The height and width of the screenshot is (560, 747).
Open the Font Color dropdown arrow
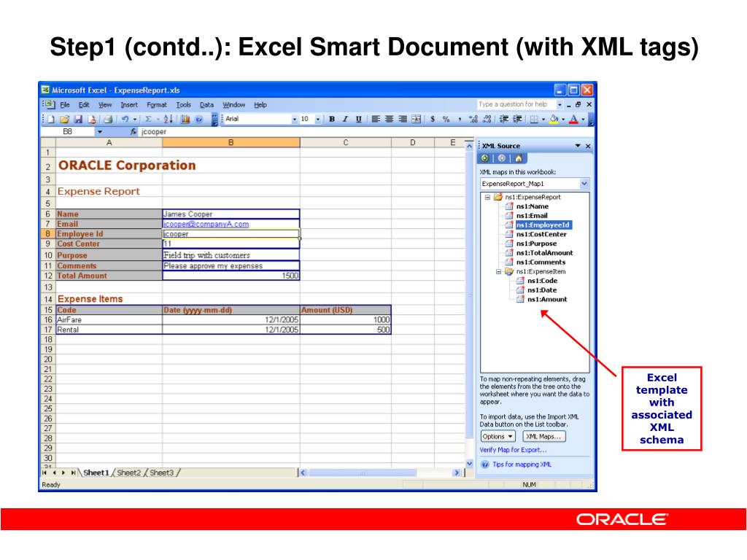tap(583, 120)
